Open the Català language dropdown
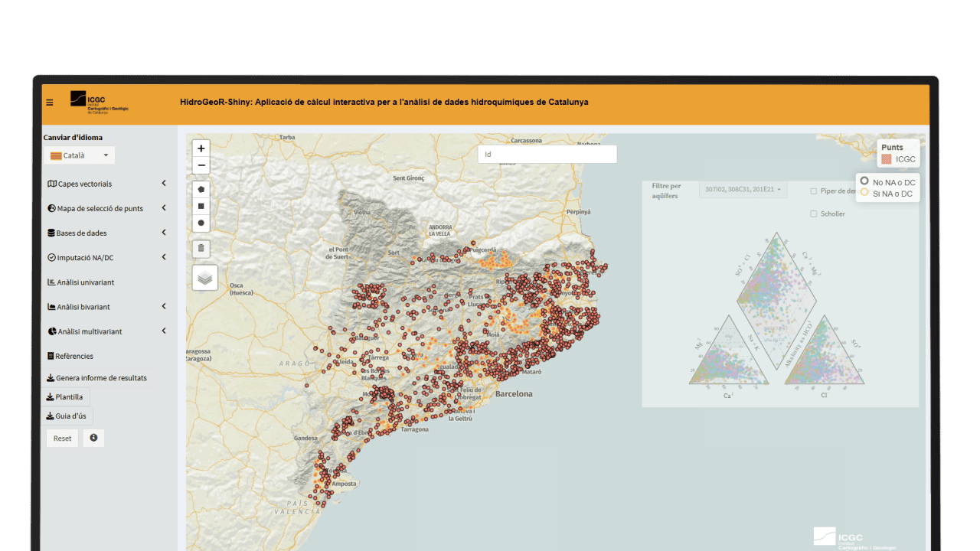 (79, 155)
